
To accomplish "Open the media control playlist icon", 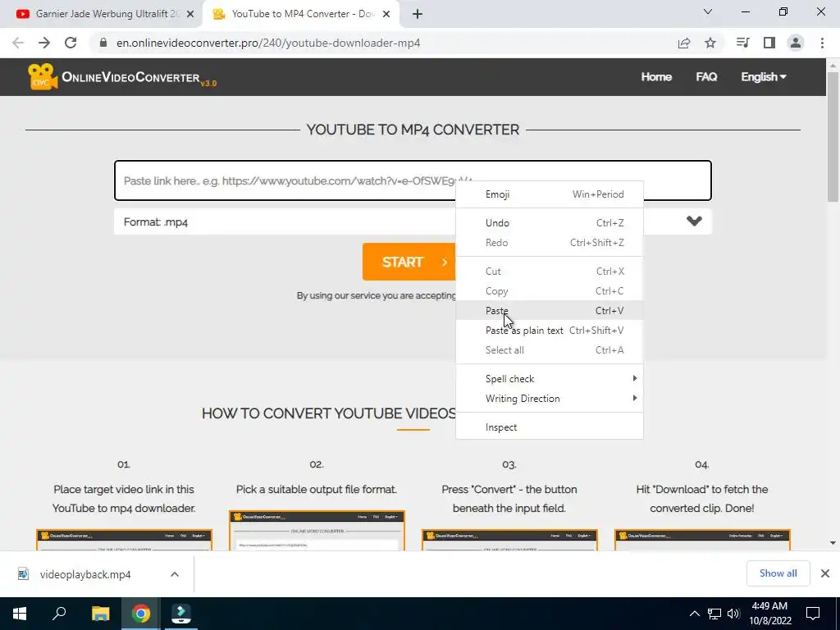I will pos(742,43).
